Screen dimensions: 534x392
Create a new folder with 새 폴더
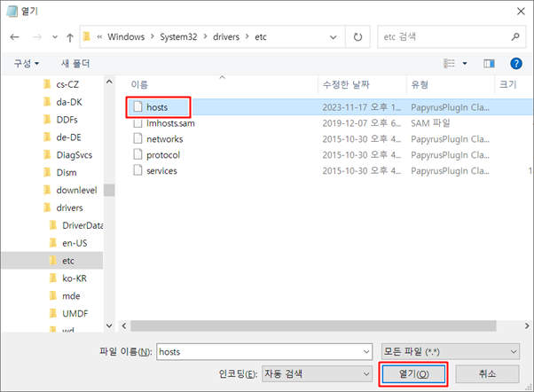(x=75, y=63)
